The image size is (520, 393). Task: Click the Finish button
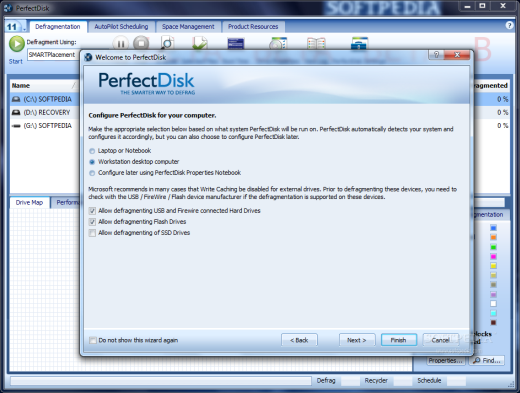398,340
